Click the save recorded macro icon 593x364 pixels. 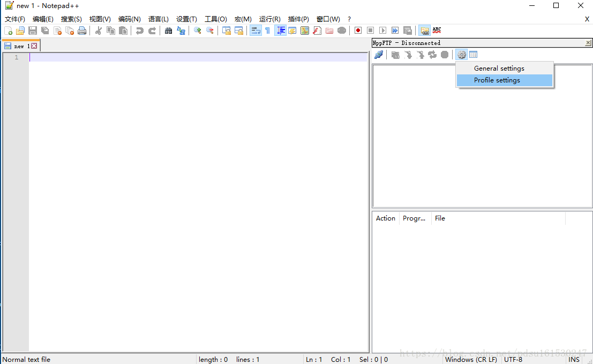tap(407, 31)
